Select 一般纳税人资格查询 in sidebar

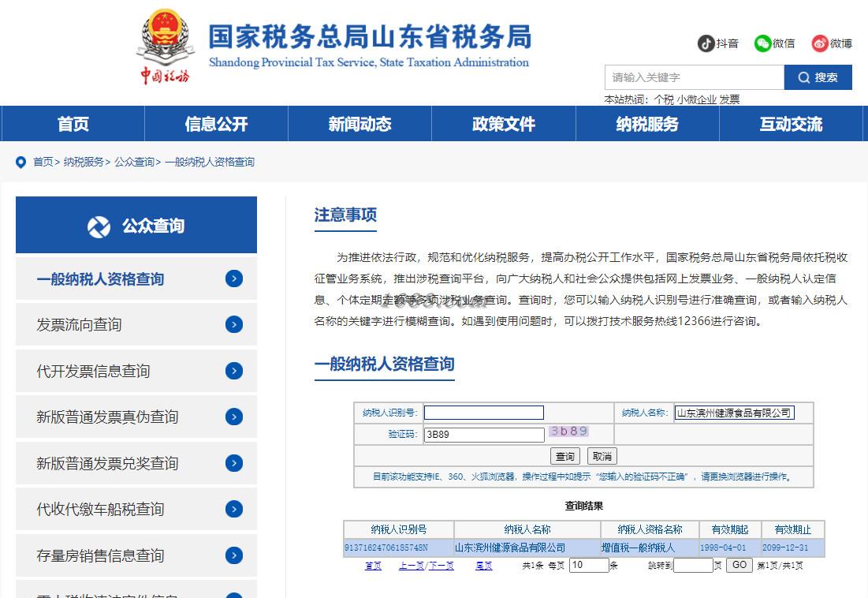pyautogui.click(x=136, y=278)
